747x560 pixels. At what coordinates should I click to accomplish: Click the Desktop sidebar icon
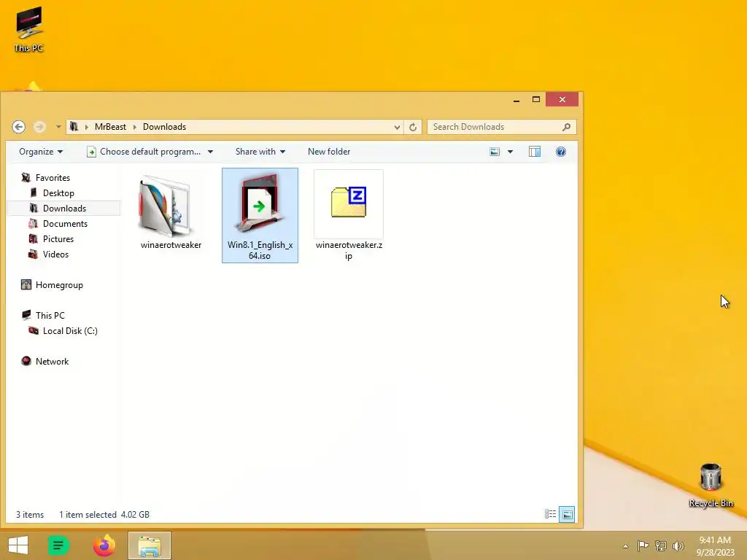coord(34,192)
